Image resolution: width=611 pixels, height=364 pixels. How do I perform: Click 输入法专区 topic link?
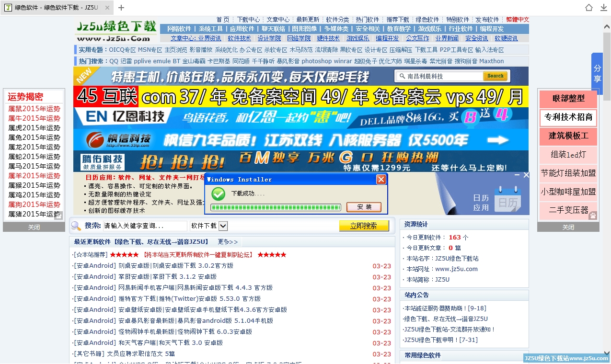point(489,50)
